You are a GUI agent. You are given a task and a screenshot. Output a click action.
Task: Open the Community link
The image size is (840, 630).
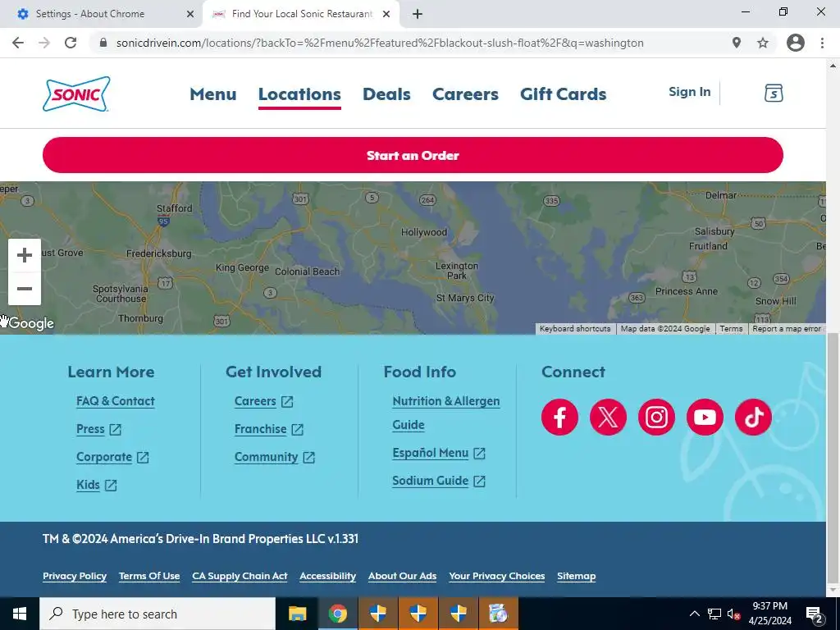click(274, 457)
